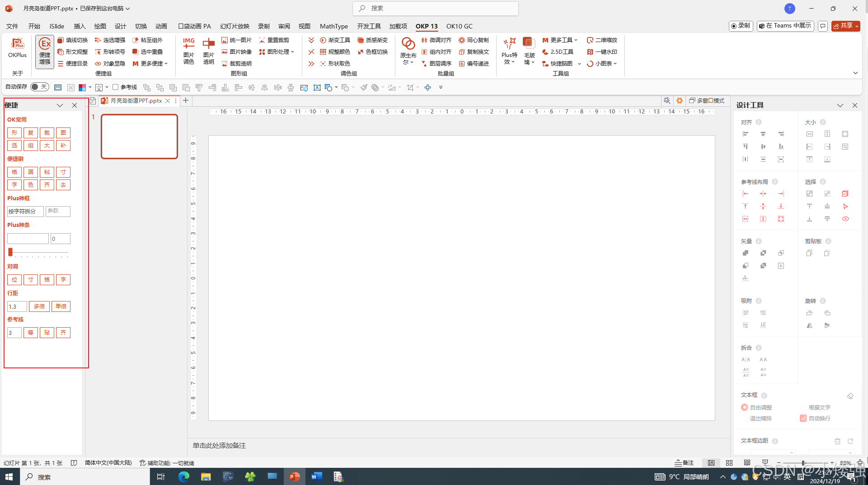Click the 渐变工具 button
Viewport: 868px width, 485px height.
335,40
